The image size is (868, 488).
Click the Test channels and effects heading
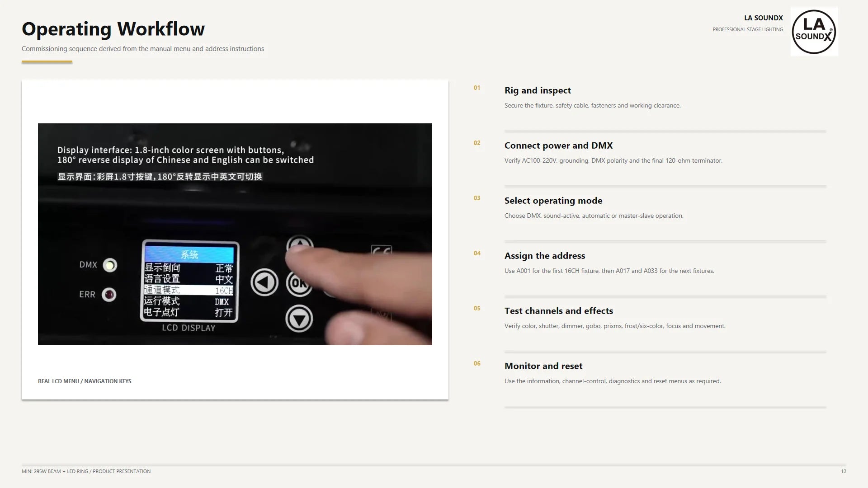pyautogui.click(x=559, y=311)
